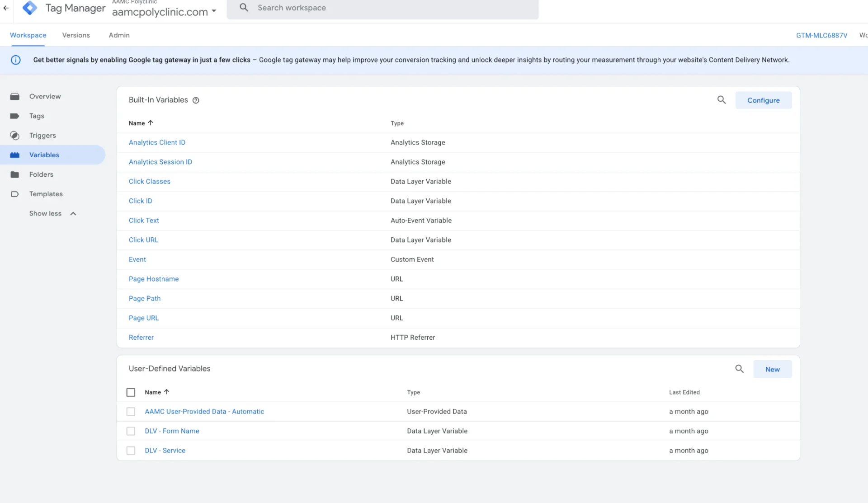Screen dimensions: 868x503
Task: Check the DLV - Service checkbox
Action: click(131, 451)
